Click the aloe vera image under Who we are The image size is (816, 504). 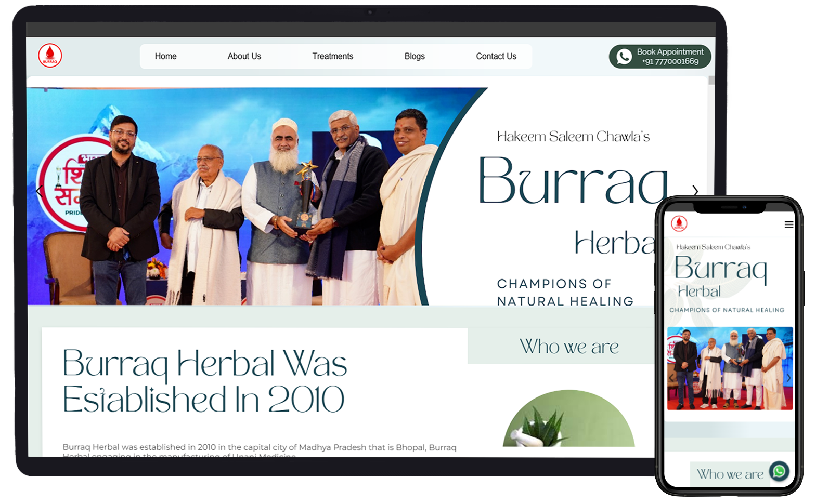[x=568, y=420]
